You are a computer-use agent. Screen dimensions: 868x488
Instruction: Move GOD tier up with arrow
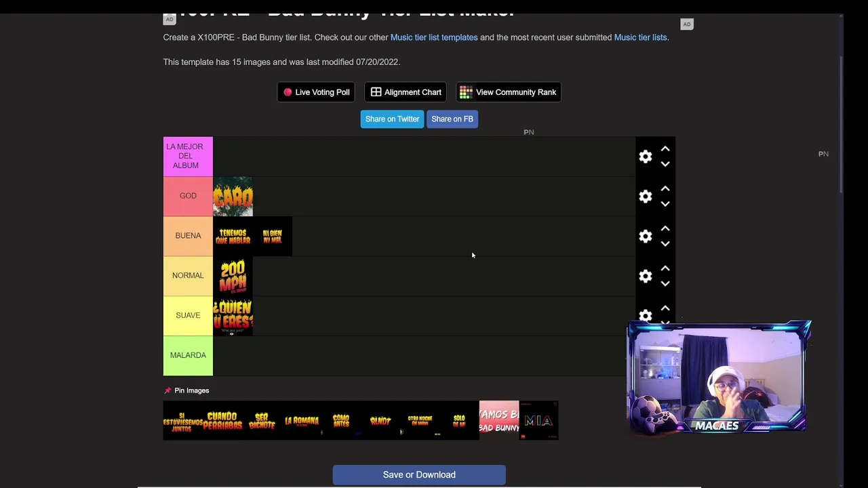click(665, 189)
